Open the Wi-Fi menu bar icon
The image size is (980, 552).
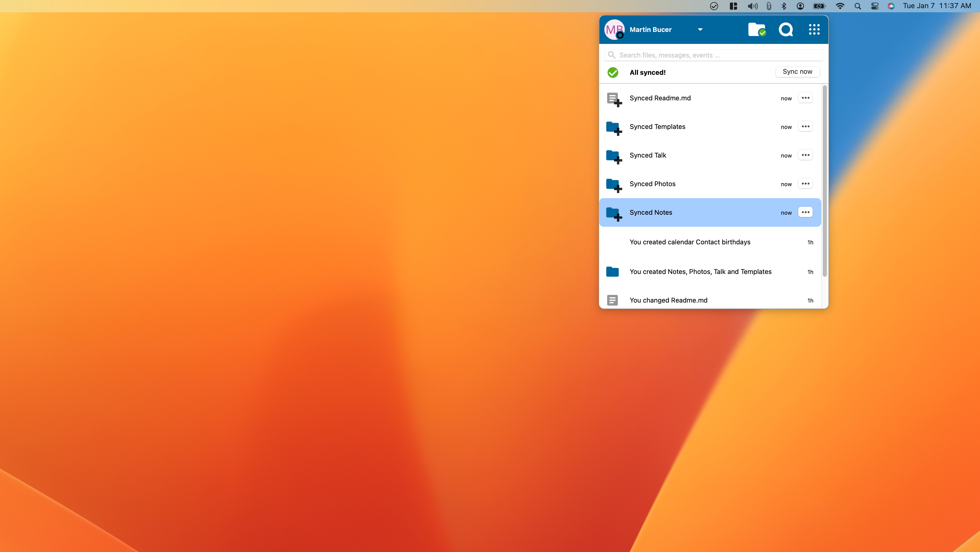tap(840, 6)
